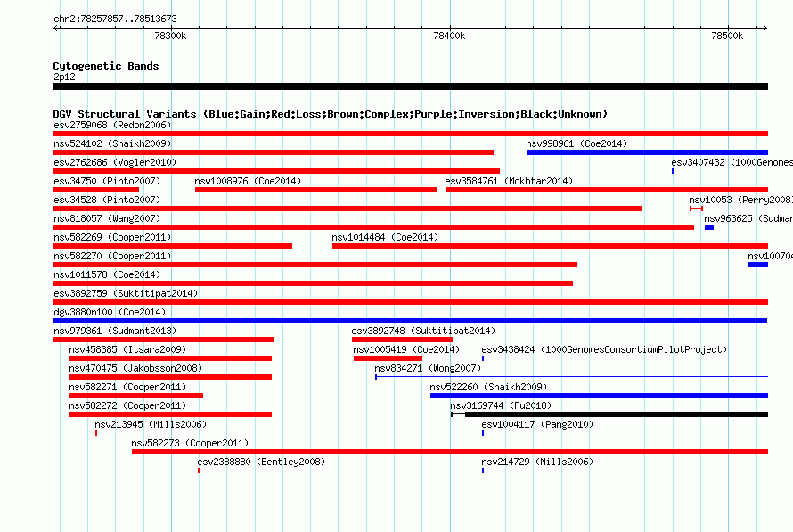793x532 pixels.
Task: Click the blue nsv214729 variant tick
Action: (483, 471)
